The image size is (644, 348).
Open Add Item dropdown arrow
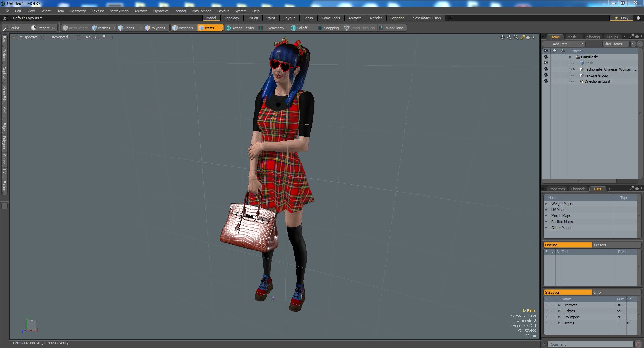[582, 44]
